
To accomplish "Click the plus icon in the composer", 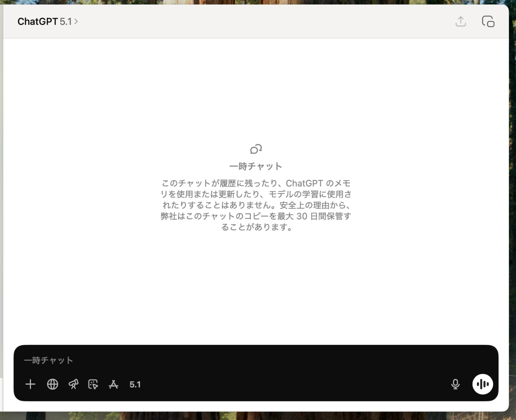I will pyautogui.click(x=30, y=384).
